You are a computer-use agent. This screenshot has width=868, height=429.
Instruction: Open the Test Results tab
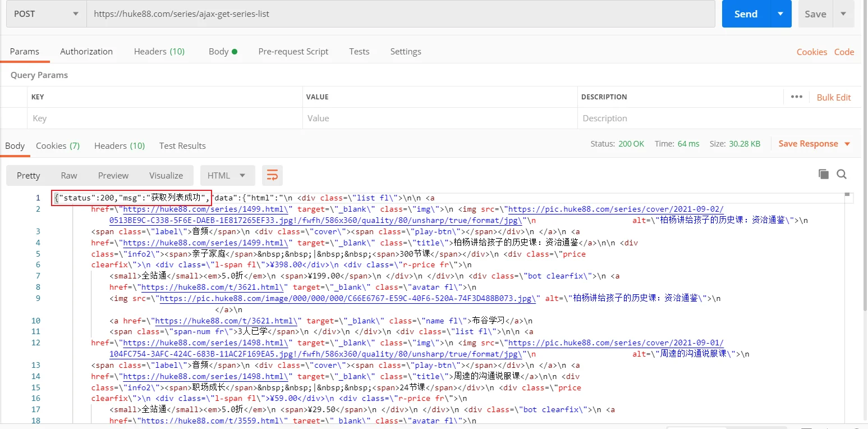(182, 145)
